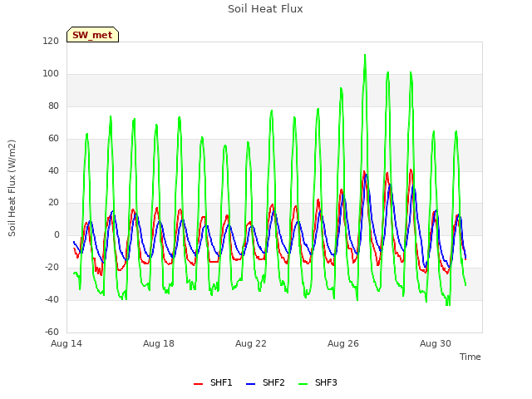
Task: Click the 80 y-axis tick label
Action: click(x=53, y=106)
